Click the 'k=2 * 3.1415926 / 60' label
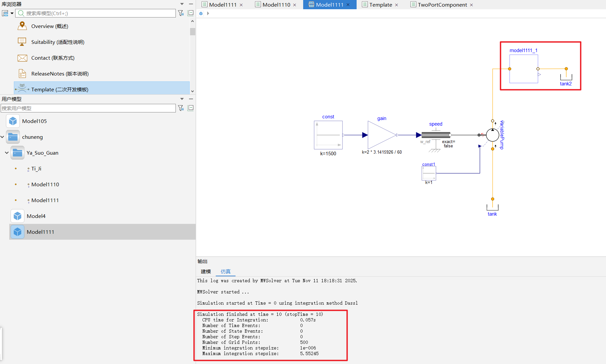The width and height of the screenshot is (606, 364). 382,152
